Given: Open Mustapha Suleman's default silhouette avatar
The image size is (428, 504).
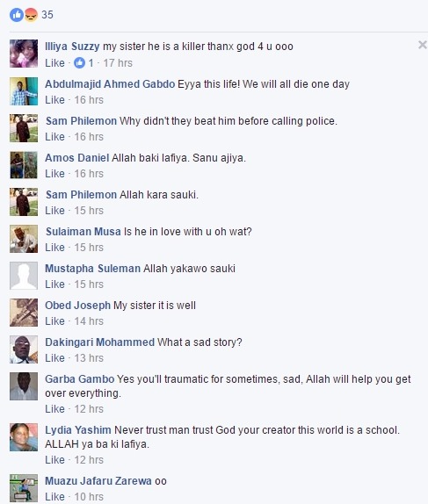Looking at the screenshot, I should (x=24, y=276).
